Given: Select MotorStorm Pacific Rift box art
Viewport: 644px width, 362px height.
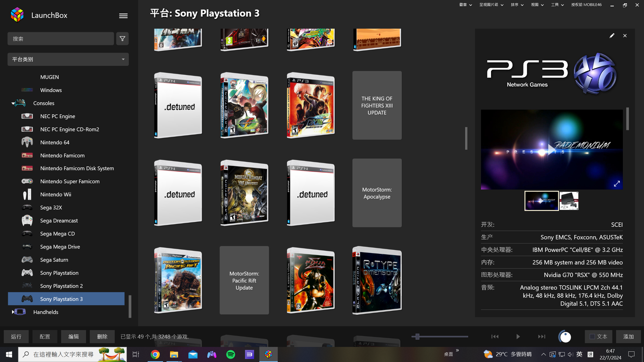Looking at the screenshot, I should point(178,280).
